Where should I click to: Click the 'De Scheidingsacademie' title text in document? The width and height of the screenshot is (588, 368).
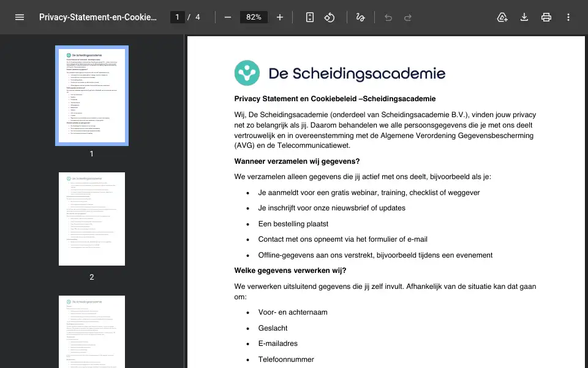pyautogui.click(x=357, y=73)
